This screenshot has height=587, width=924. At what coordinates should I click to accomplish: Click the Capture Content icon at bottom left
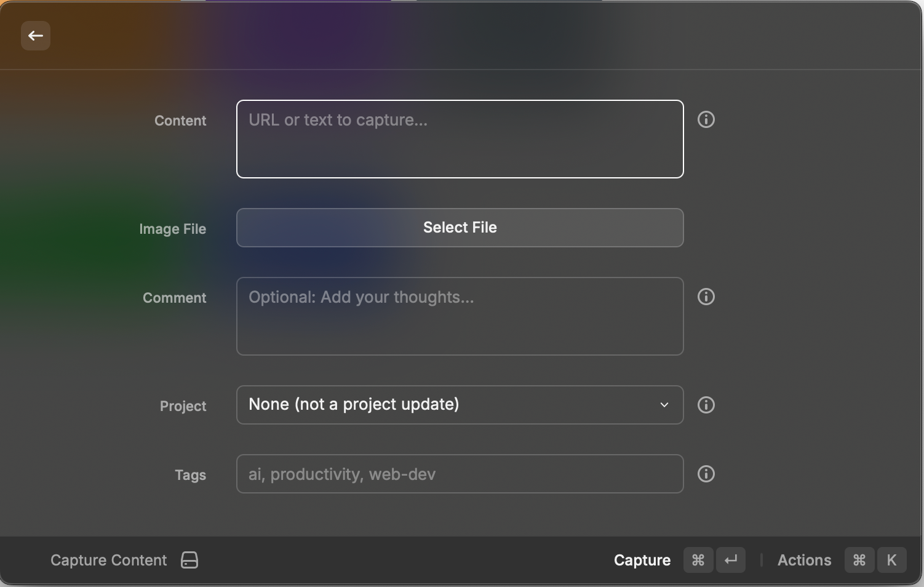189,560
